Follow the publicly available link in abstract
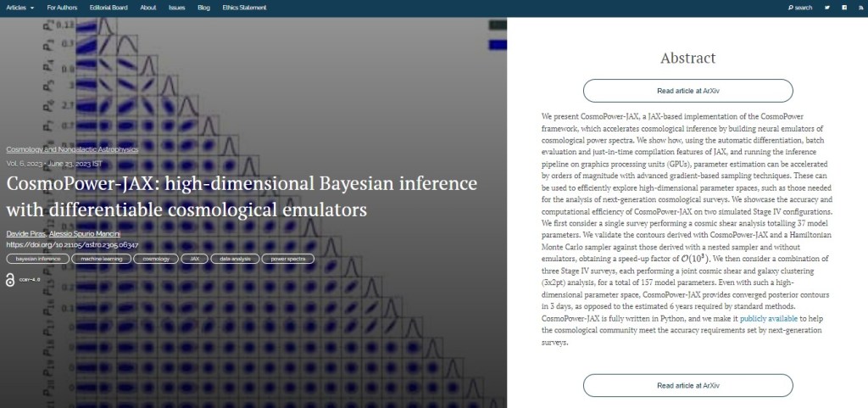 (769, 318)
